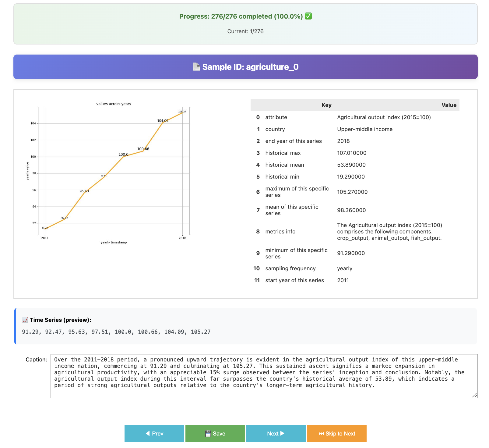Image resolution: width=489 pixels, height=448 pixels.
Task: Click the chart title 'values across years'
Action: [114, 104]
